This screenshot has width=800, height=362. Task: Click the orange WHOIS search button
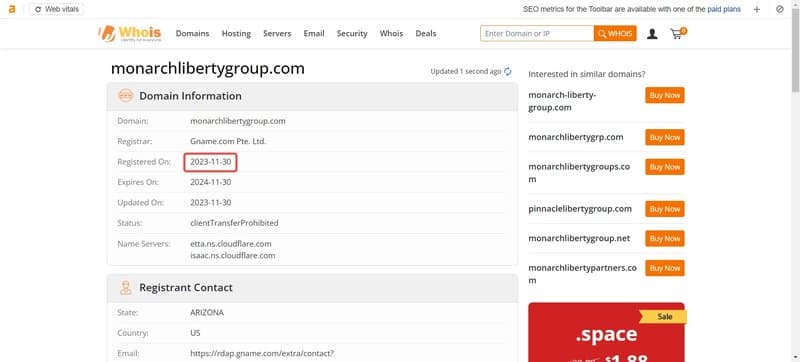(x=615, y=34)
